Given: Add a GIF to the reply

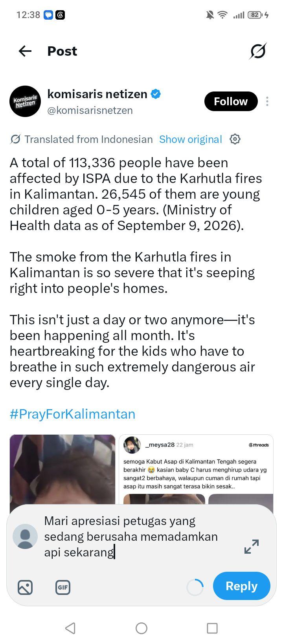Looking at the screenshot, I should coord(63,587).
